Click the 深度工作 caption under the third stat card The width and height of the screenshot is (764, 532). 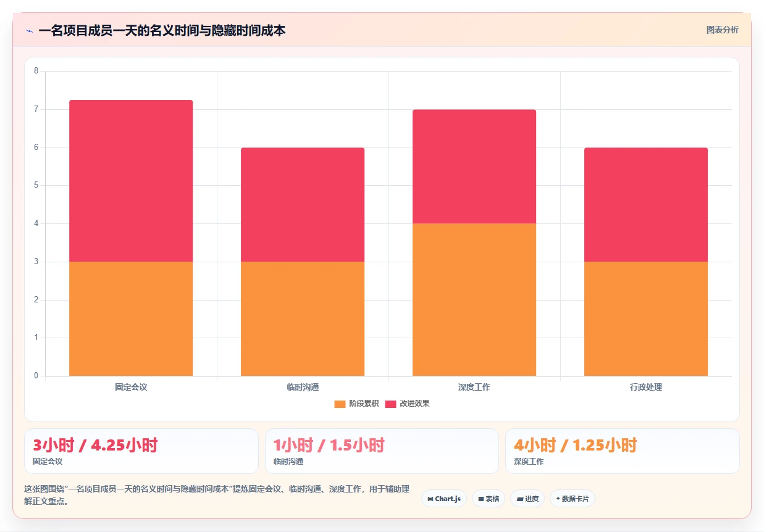coord(529,462)
